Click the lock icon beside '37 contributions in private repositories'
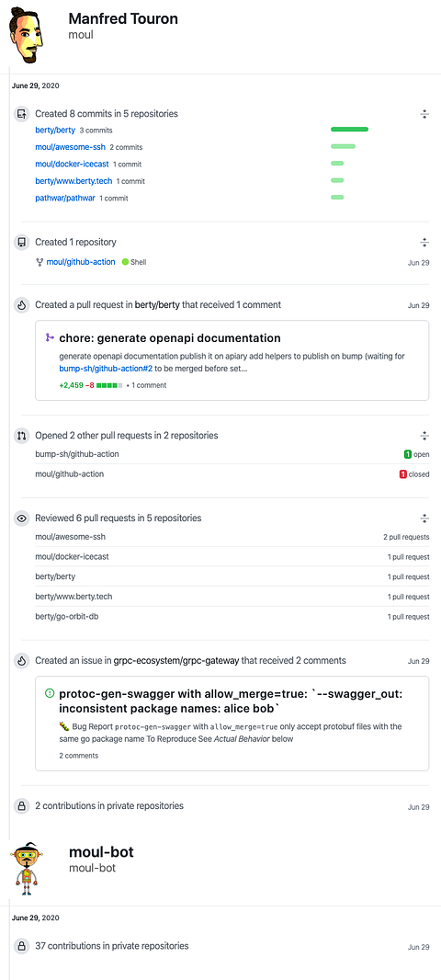 pos(22,946)
